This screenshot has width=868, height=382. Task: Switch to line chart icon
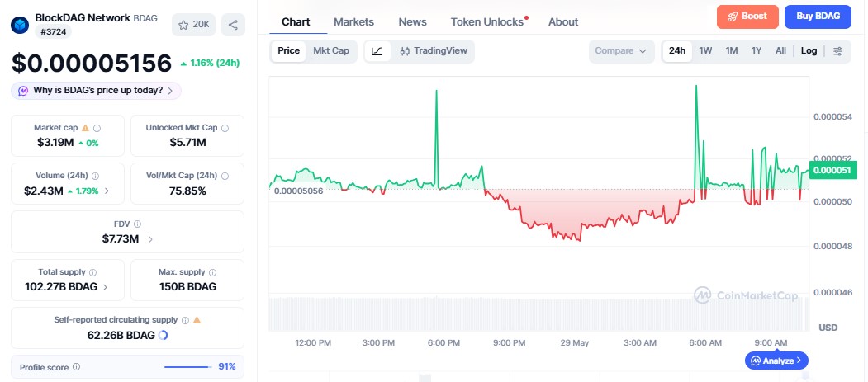pos(377,51)
